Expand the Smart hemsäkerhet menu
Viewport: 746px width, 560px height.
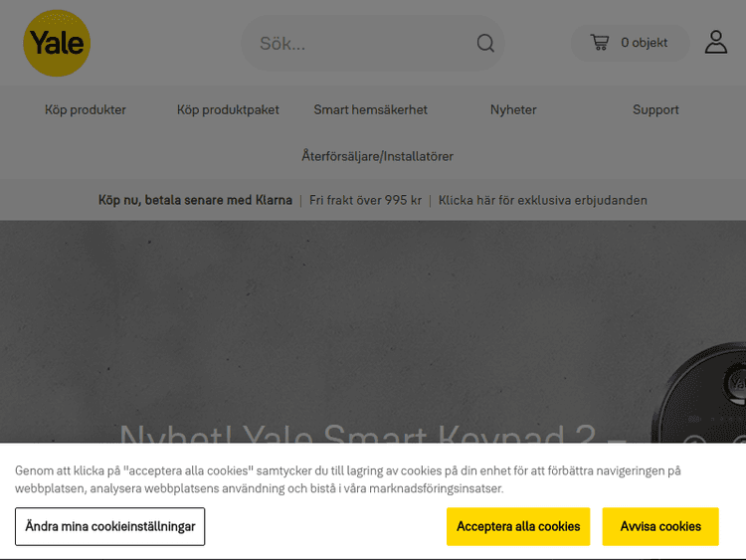coord(370,110)
